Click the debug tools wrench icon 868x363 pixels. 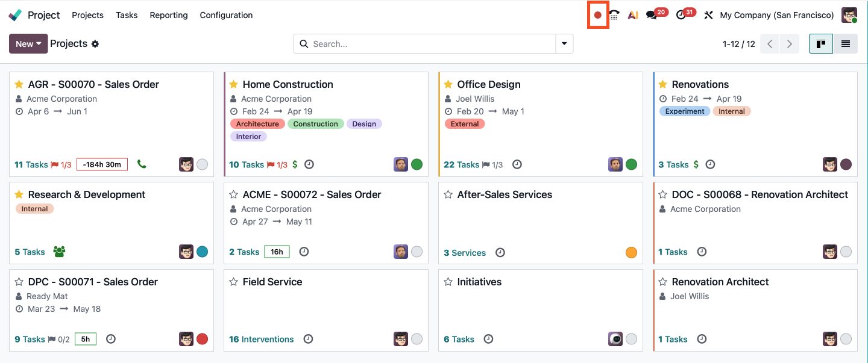708,15
